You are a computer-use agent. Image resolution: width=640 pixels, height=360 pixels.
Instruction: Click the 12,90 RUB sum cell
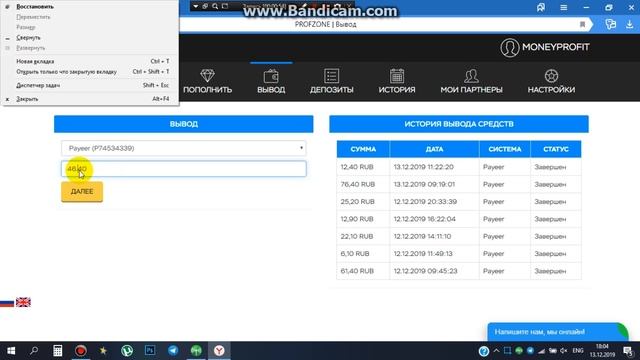point(363,219)
